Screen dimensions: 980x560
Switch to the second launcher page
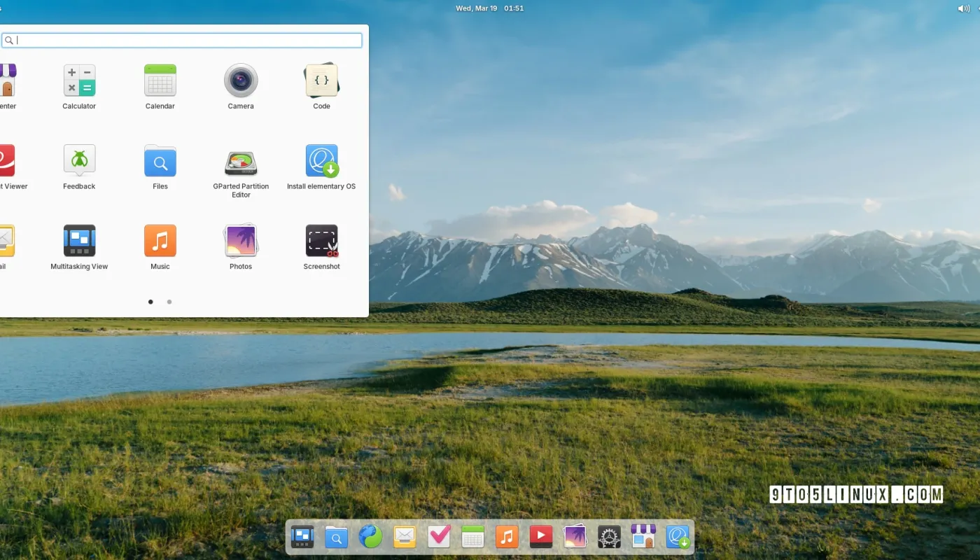[x=169, y=302]
